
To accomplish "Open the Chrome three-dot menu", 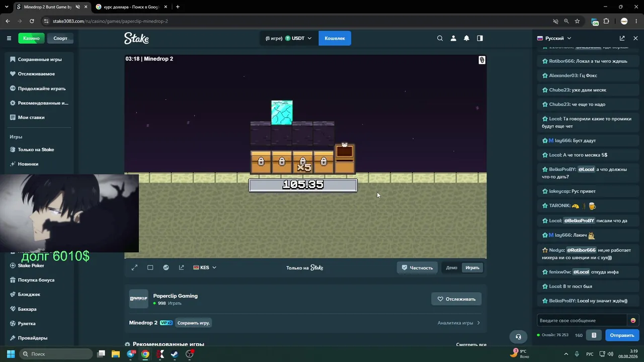I will pyautogui.click(x=637, y=21).
